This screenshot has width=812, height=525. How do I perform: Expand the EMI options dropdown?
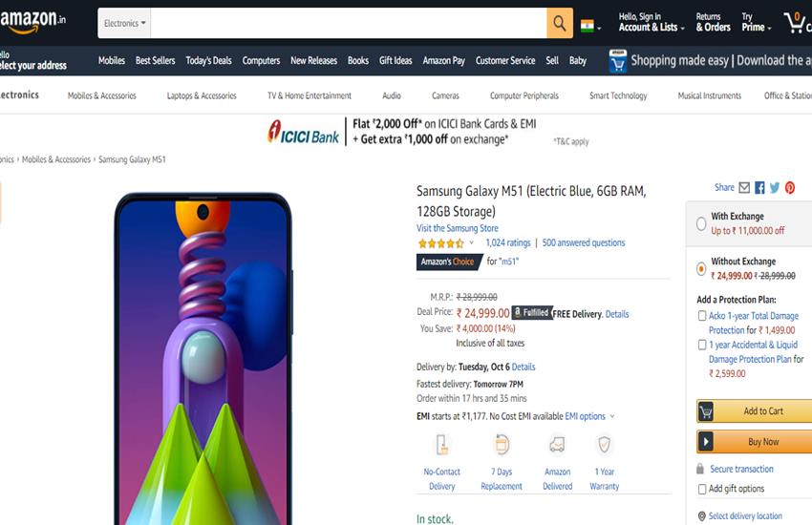(x=611, y=416)
